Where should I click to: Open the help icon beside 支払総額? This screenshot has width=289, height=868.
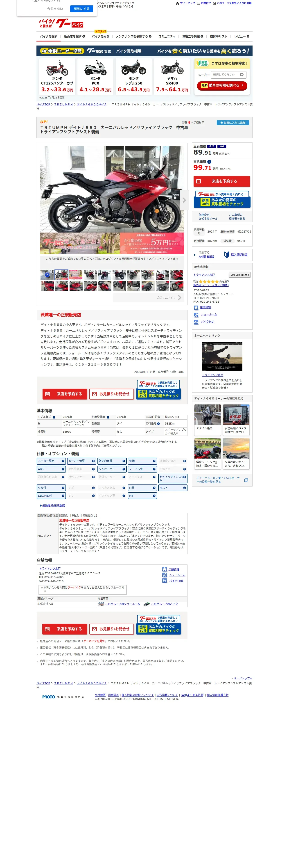tap(209, 162)
